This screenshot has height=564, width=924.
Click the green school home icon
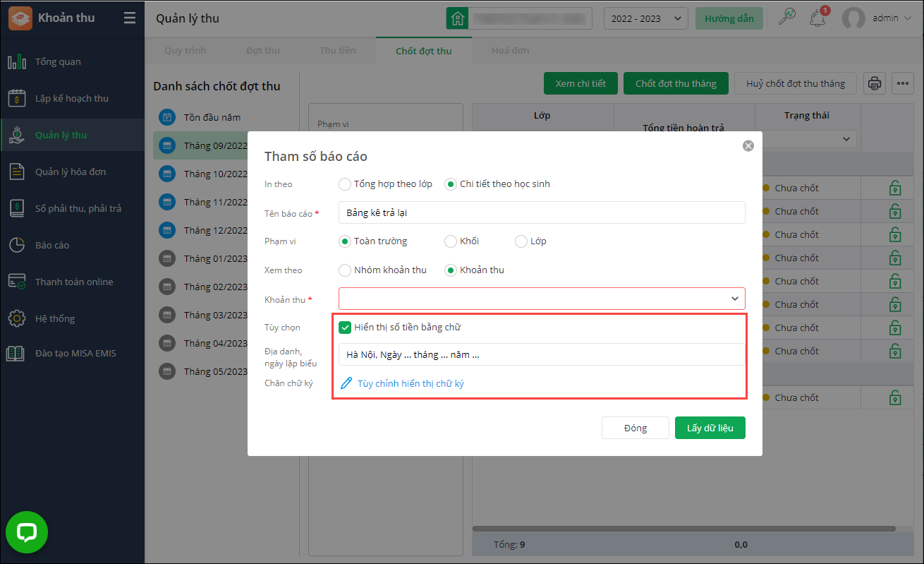tap(458, 18)
